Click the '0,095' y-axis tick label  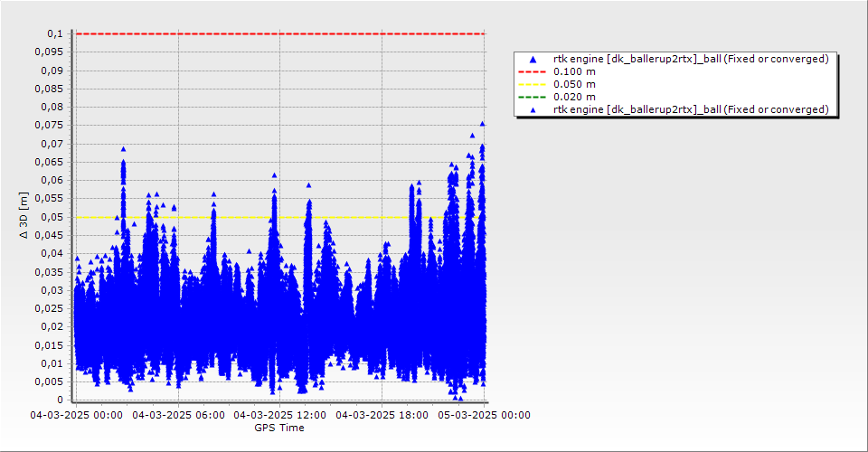point(49,52)
